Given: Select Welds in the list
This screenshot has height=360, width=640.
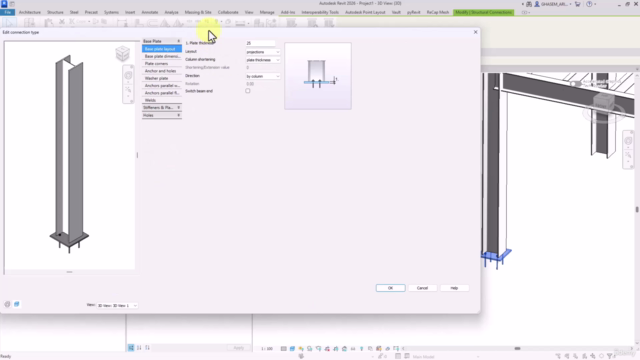Looking at the screenshot, I should [x=162, y=100].
